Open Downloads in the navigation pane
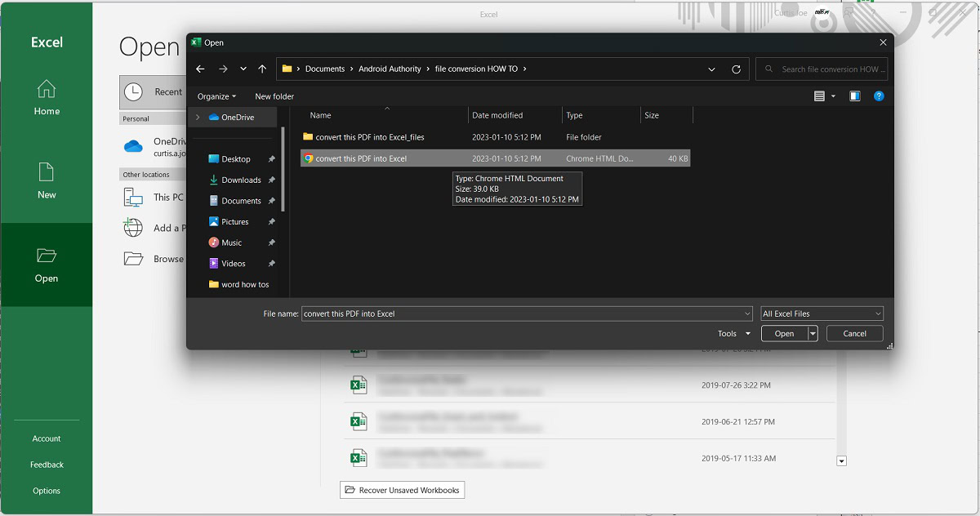Viewport: 980px width, 516px height. [241, 180]
